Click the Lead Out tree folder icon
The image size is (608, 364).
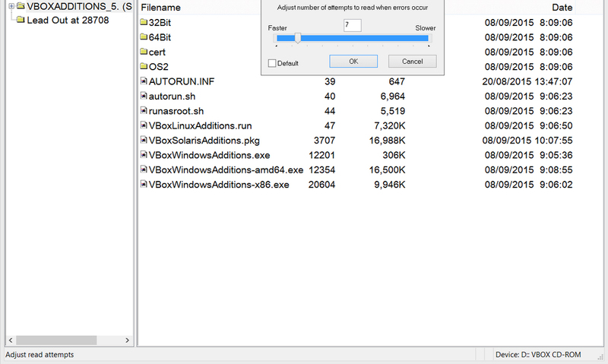[x=21, y=20]
